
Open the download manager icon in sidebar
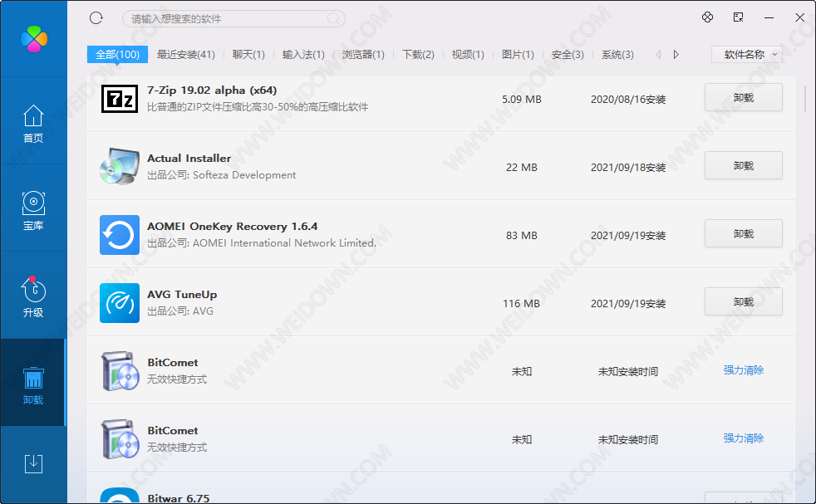pos(33,463)
